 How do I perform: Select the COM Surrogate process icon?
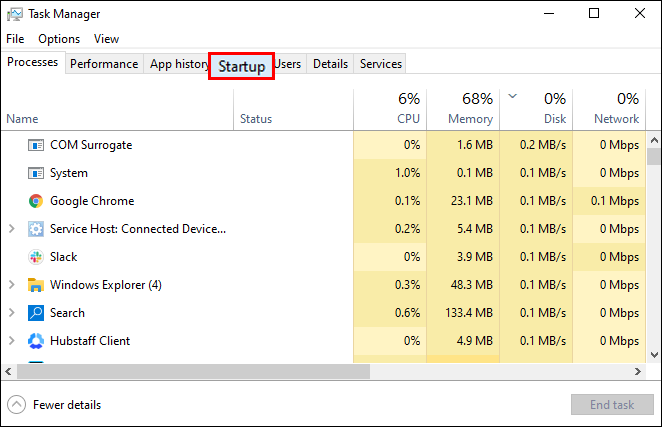tap(36, 145)
